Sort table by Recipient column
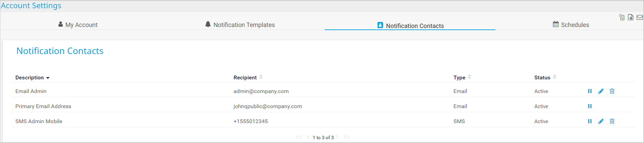The width and height of the screenshot is (644, 143). pos(261,77)
